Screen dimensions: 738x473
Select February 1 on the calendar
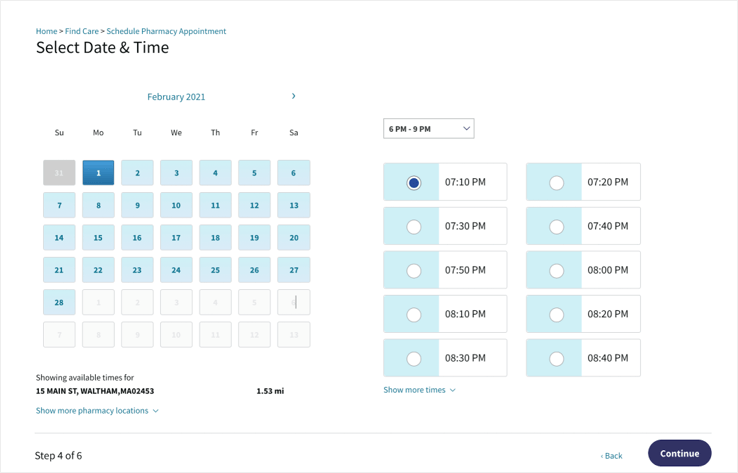pyautogui.click(x=98, y=173)
